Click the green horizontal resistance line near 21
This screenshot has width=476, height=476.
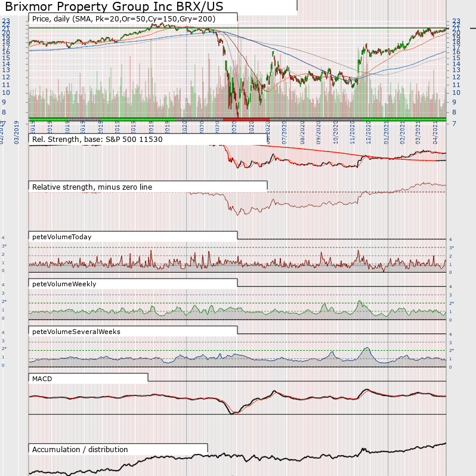[x=237, y=28]
